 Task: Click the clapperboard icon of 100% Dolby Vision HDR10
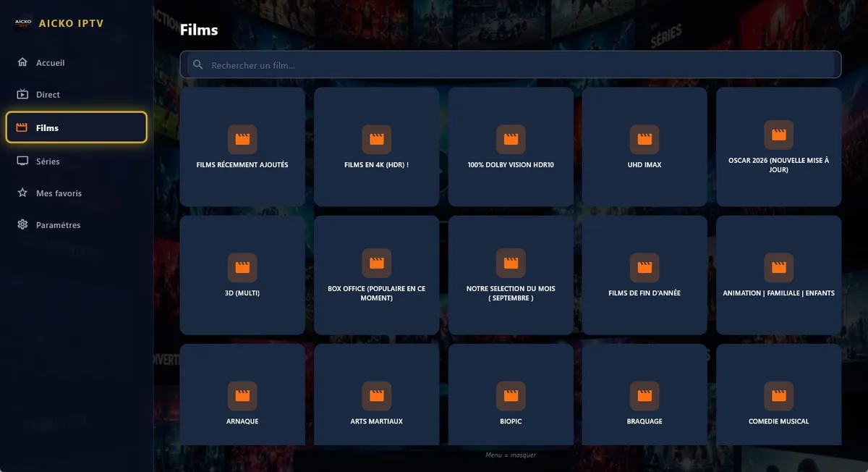(511, 139)
